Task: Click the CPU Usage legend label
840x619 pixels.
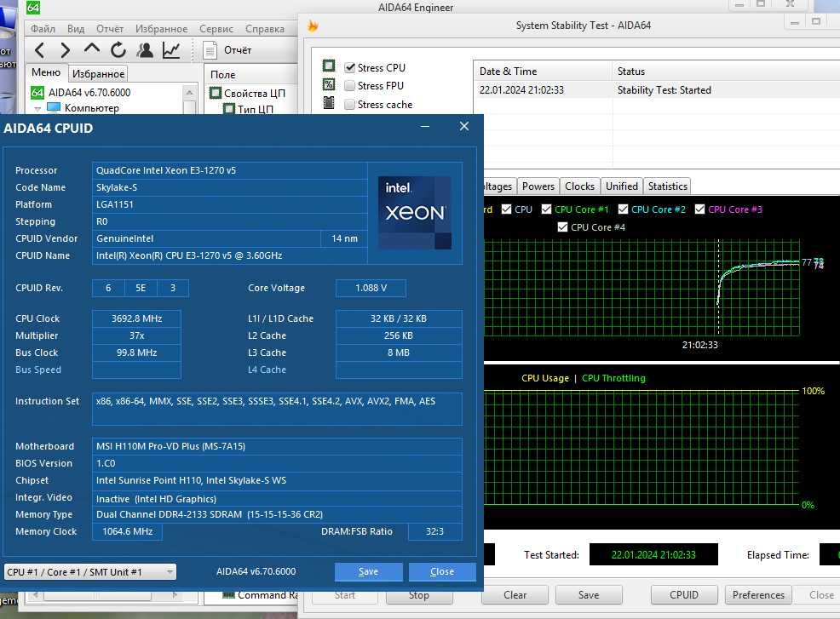Action: [545, 378]
